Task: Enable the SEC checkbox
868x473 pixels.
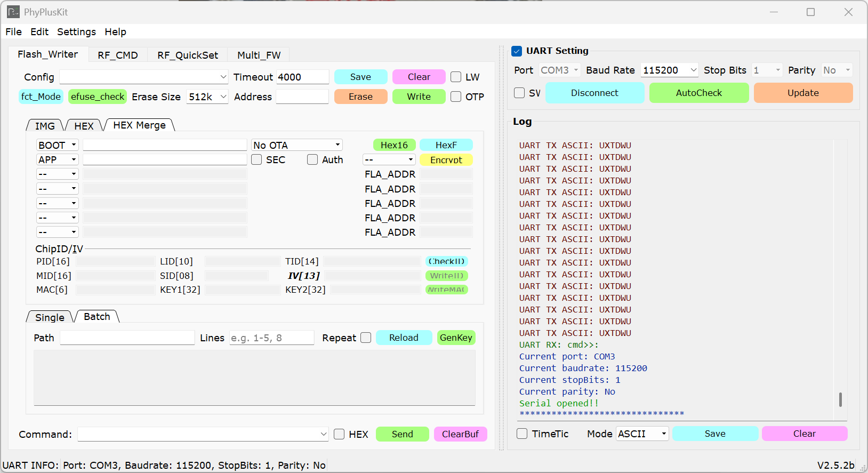Action: 256,159
